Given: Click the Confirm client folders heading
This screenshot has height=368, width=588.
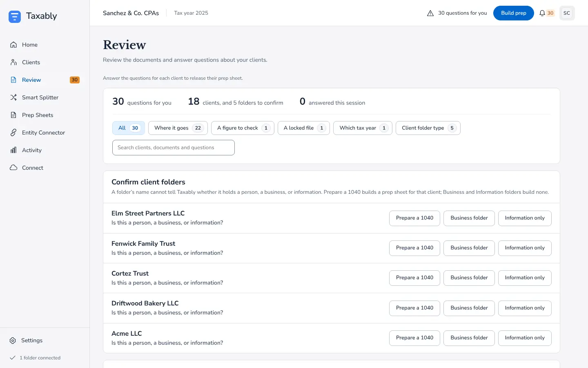Looking at the screenshot, I should coord(148,182).
